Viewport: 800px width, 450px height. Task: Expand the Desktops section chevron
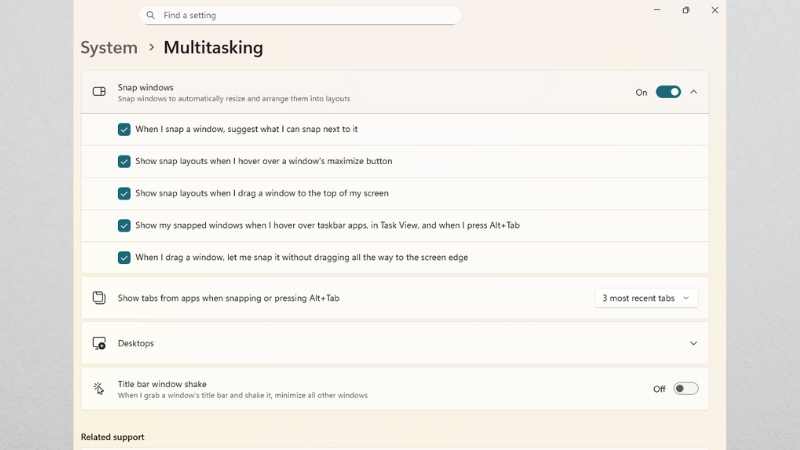coord(693,343)
